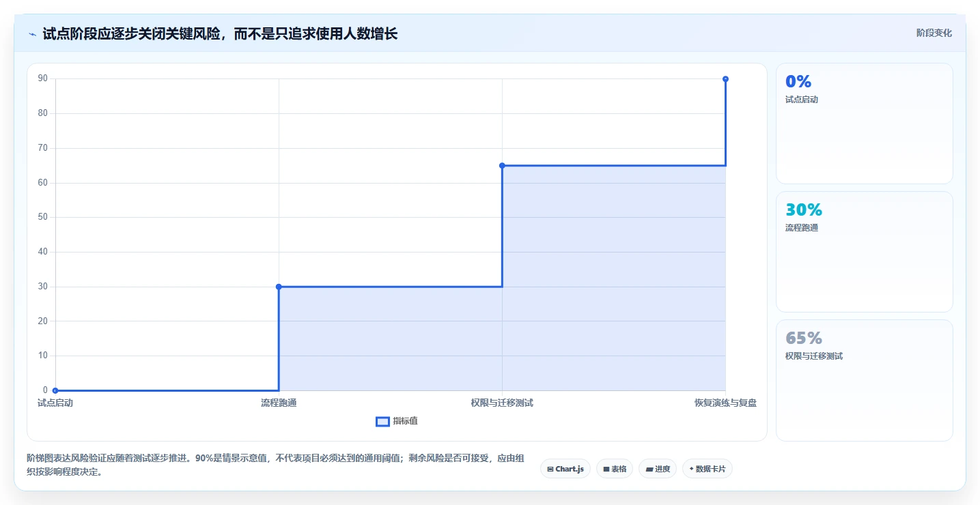The width and height of the screenshot is (980, 505).
Task: Toggle the 指标值 legend swatch
Action: click(382, 422)
